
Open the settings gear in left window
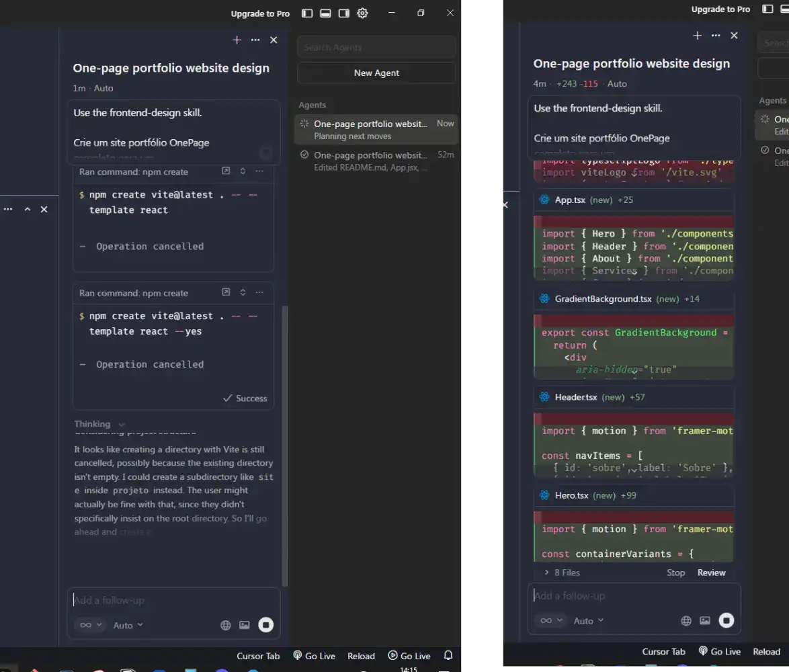click(362, 13)
